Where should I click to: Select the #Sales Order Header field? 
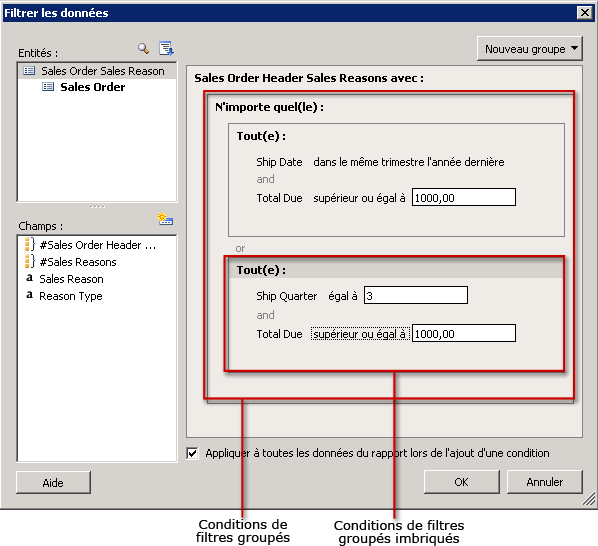coord(98,245)
